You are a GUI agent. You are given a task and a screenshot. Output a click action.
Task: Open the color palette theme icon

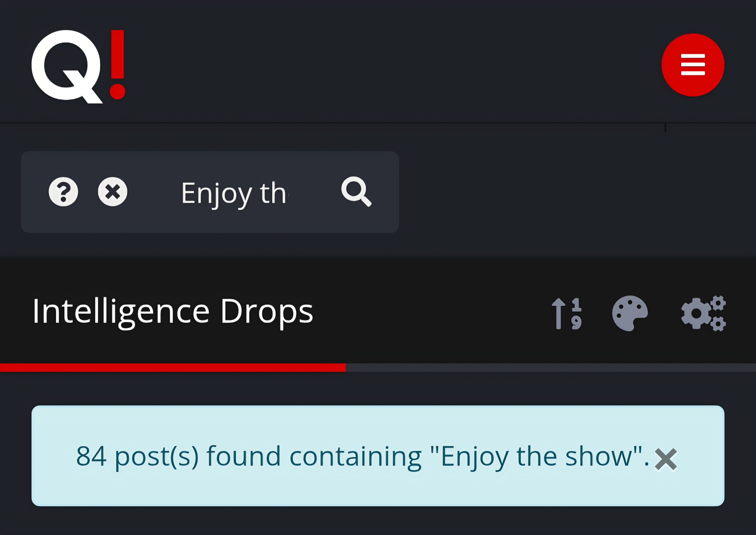pos(630,313)
